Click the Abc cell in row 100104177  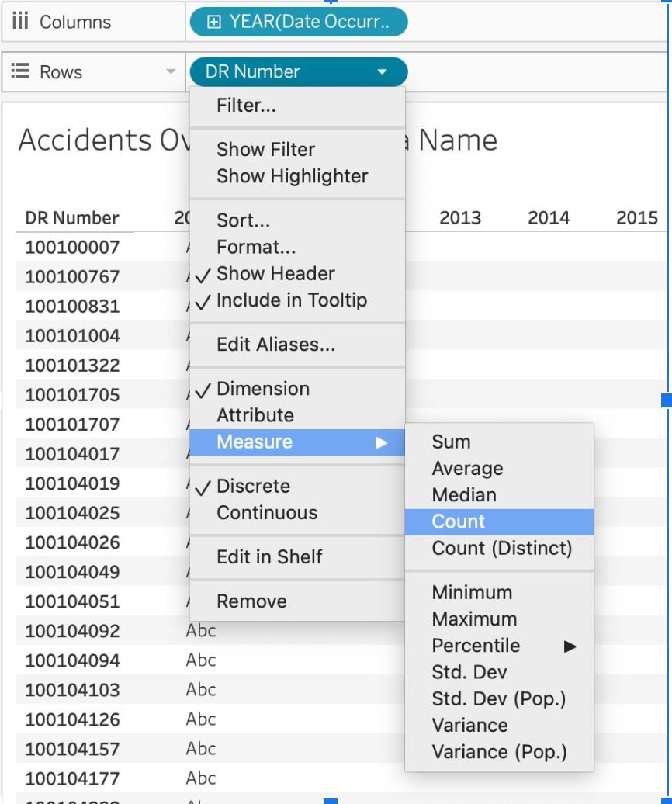201,778
